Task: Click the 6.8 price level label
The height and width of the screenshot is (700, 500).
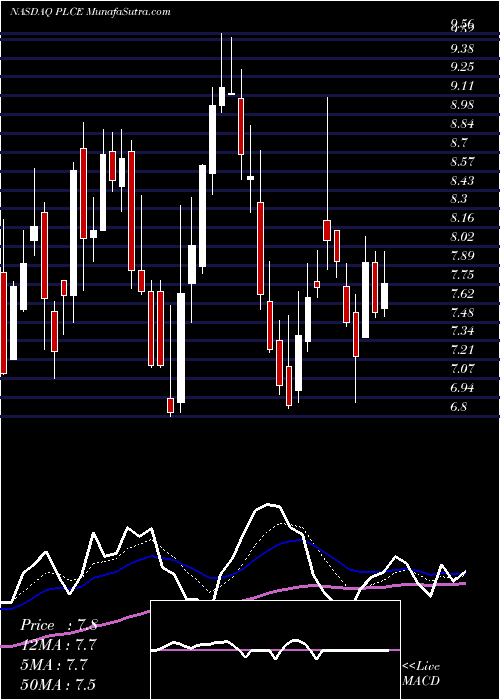Action: click(x=459, y=407)
